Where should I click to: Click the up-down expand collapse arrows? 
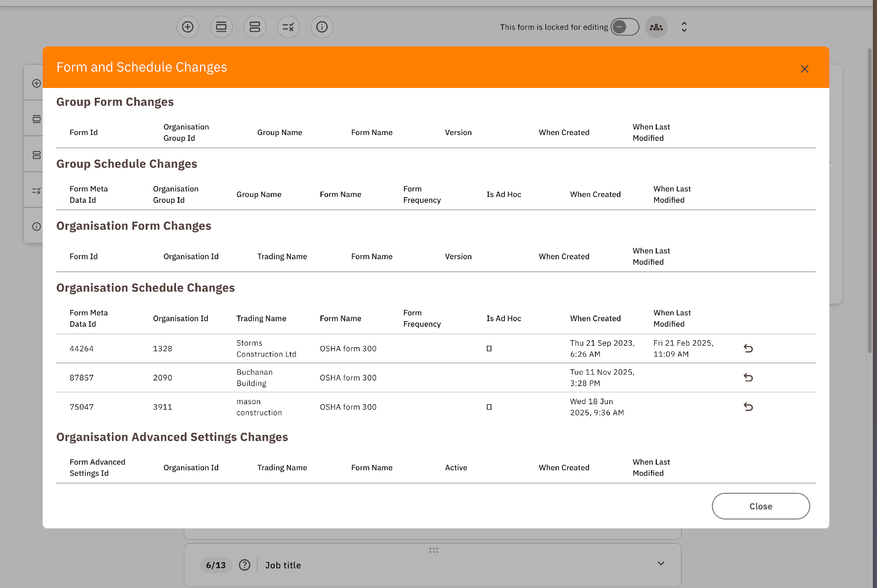coord(684,27)
